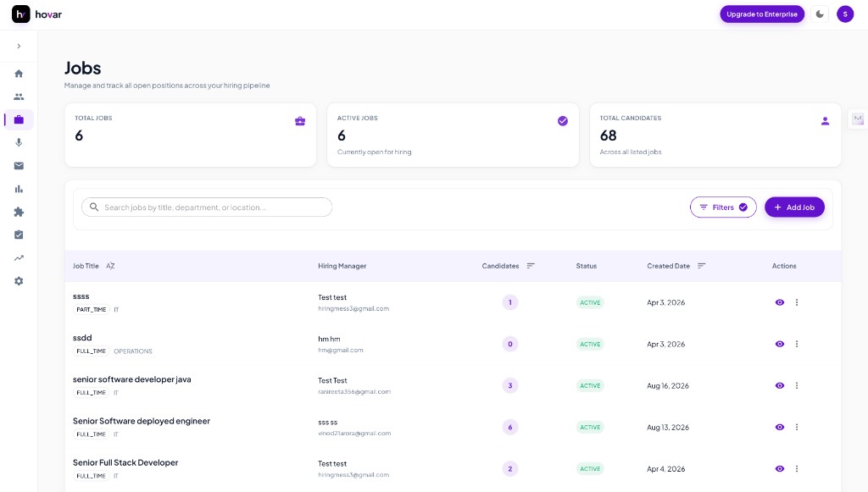Open more actions menu for ssss job
The height and width of the screenshot is (492, 868).
pos(797,302)
